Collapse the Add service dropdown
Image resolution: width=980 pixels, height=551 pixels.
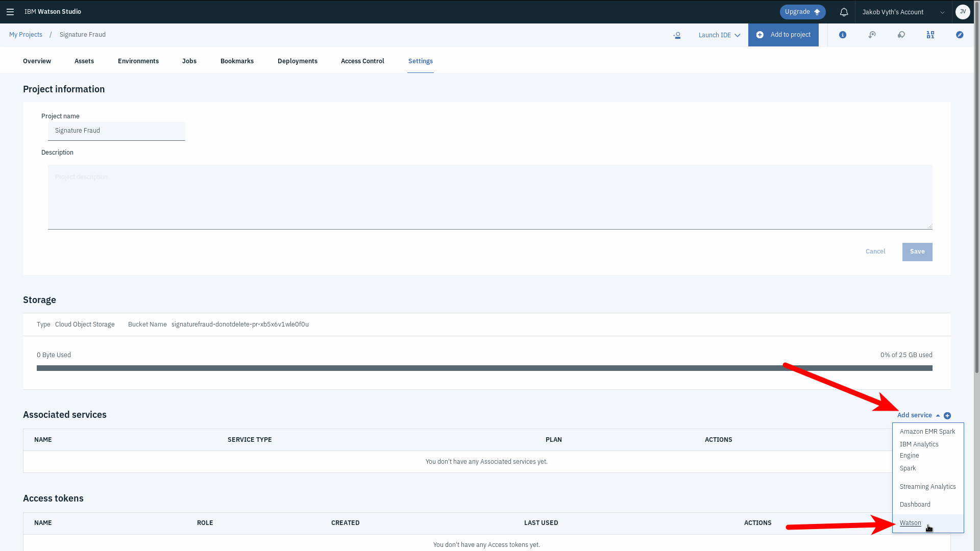tap(918, 415)
